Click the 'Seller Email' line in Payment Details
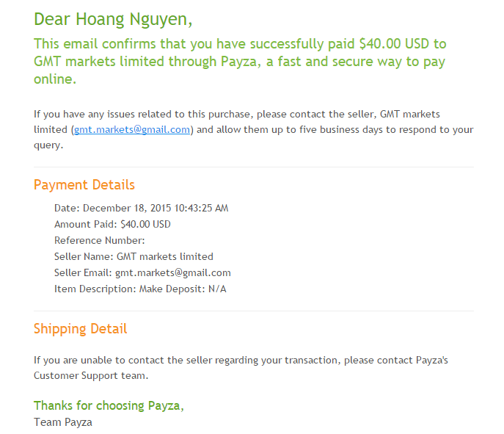The height and width of the screenshot is (434, 504). click(142, 272)
